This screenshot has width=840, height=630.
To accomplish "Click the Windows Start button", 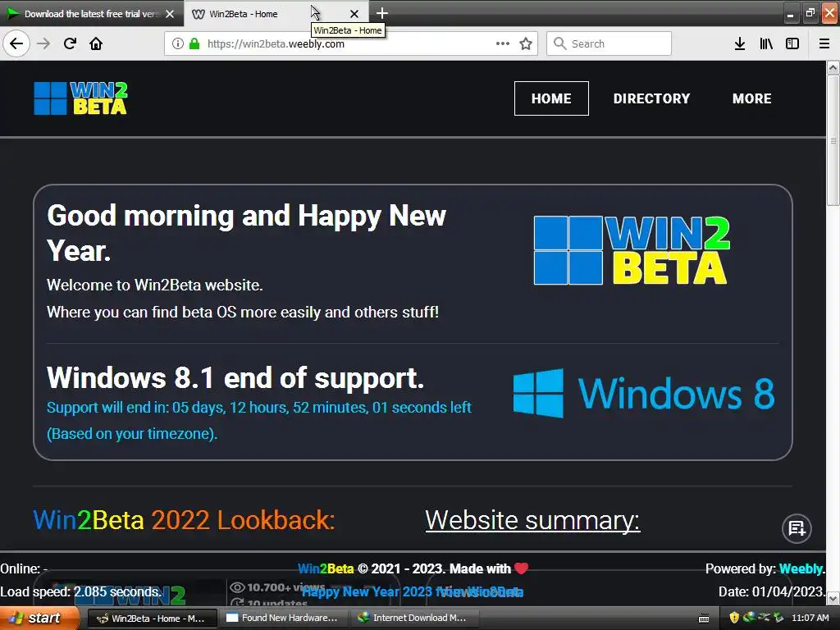I will coord(39,618).
